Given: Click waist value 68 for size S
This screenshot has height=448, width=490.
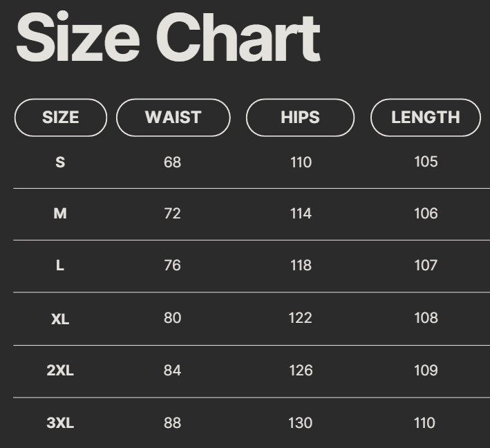Looking at the screenshot, I should pos(172,162).
